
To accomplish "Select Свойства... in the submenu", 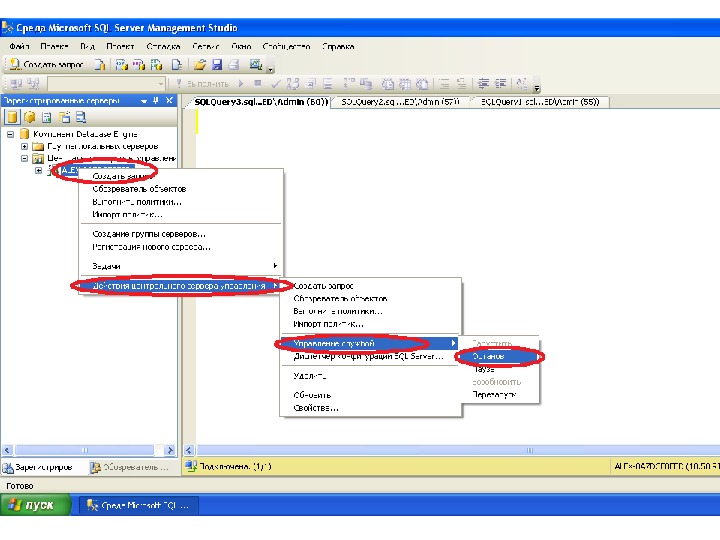I will (x=370, y=408).
